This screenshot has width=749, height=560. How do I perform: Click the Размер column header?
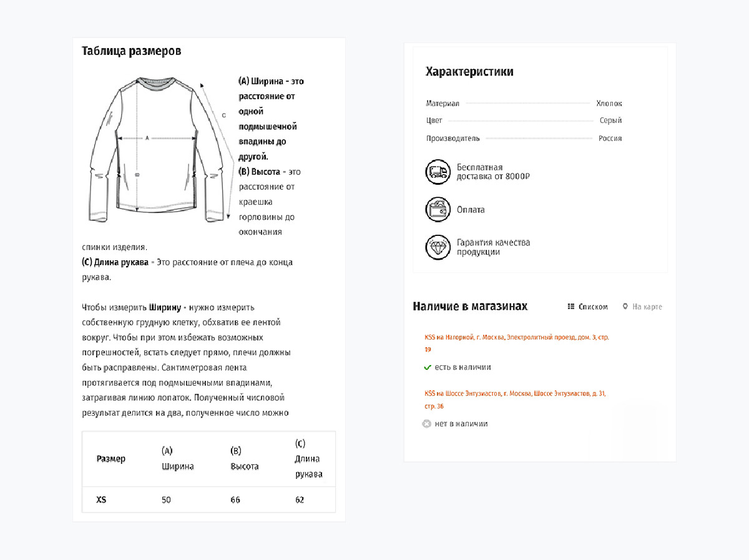pos(110,459)
